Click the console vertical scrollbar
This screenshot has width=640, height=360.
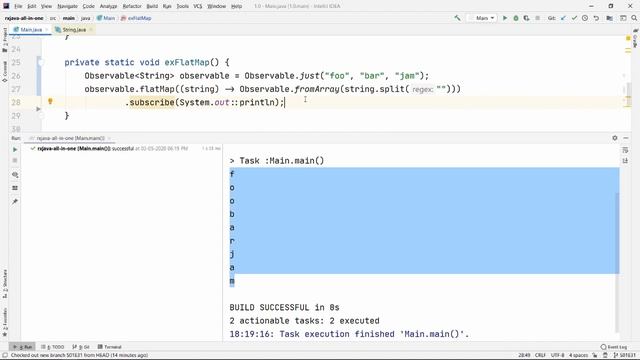click(x=618, y=261)
